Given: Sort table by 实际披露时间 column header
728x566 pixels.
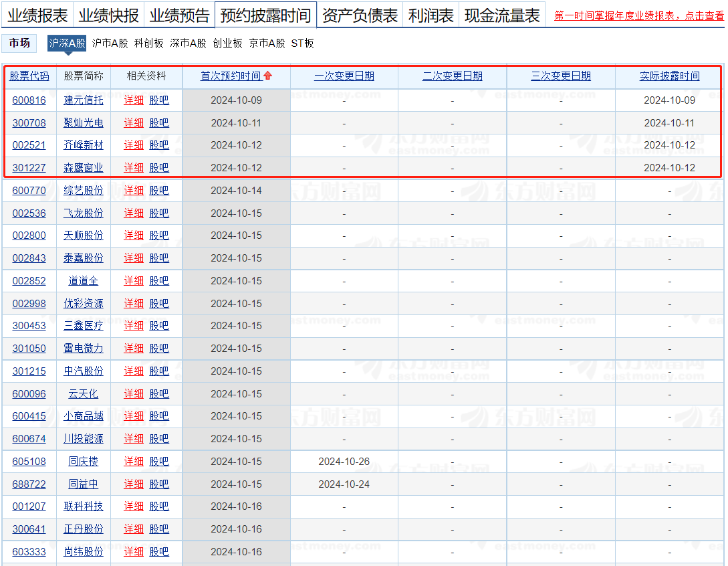Looking at the screenshot, I should tap(669, 76).
